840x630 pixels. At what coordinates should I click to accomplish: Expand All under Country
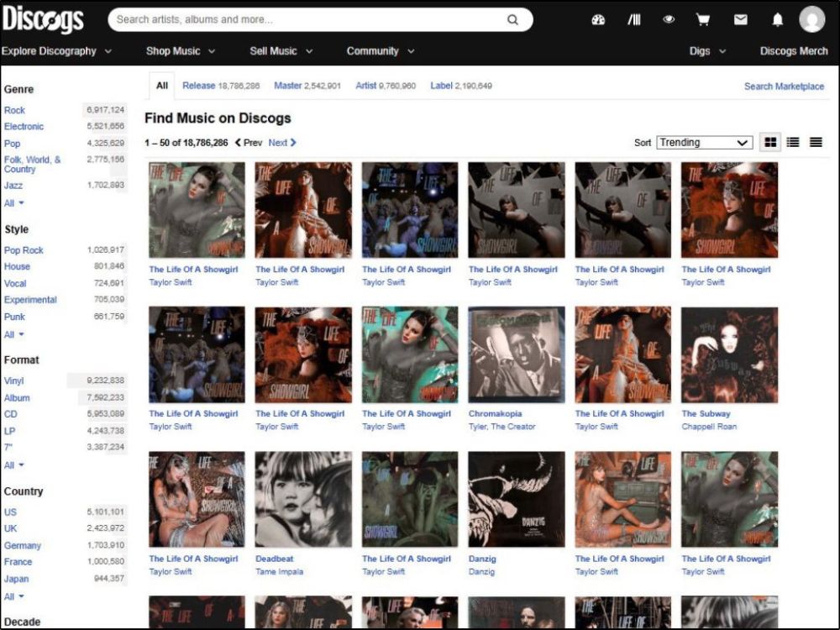tap(14, 596)
